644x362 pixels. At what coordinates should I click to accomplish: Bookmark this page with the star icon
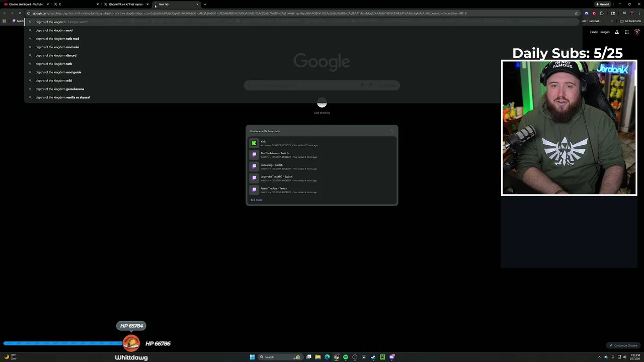pyautogui.click(x=576, y=13)
